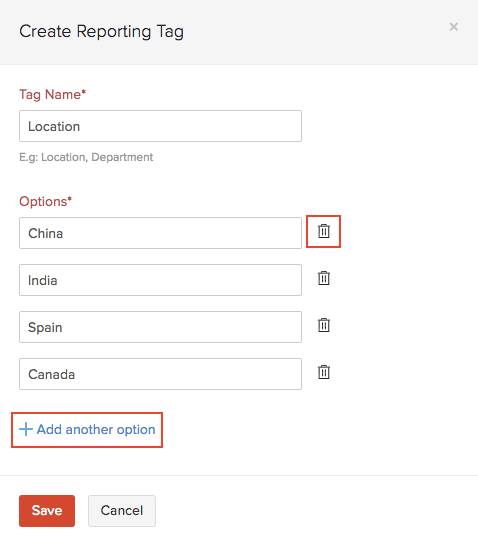The width and height of the screenshot is (478, 546).
Task: Click the Add another option link
Action: (87, 430)
